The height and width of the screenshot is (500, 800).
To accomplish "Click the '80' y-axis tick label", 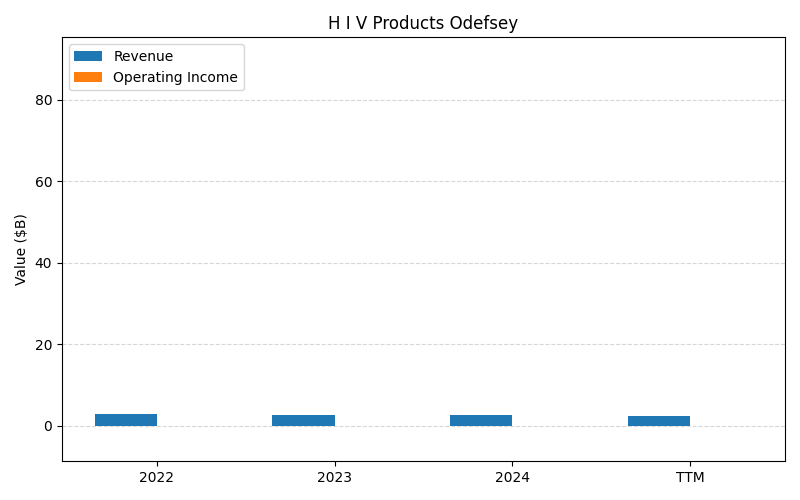I will point(44,101).
